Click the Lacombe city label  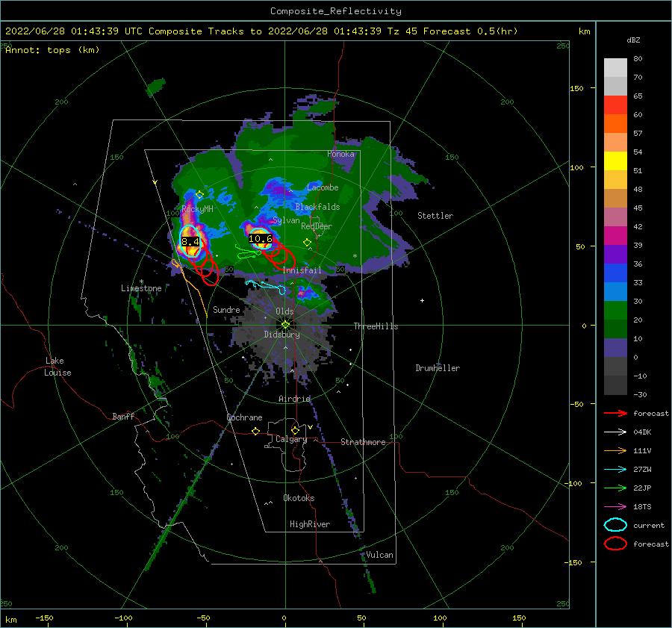(x=323, y=187)
